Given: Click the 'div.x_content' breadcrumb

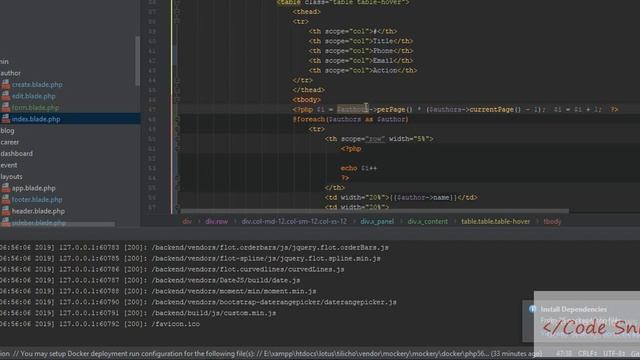Looking at the screenshot, I should tap(427, 221).
